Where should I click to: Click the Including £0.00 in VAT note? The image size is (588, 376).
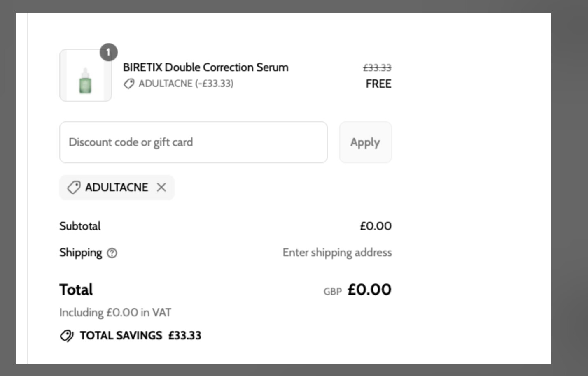point(115,313)
